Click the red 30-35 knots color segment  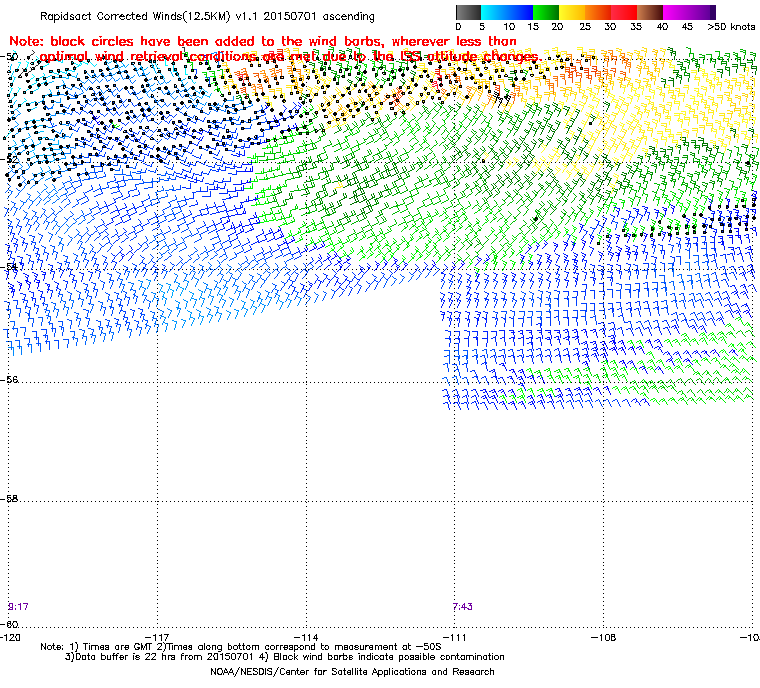pos(624,12)
